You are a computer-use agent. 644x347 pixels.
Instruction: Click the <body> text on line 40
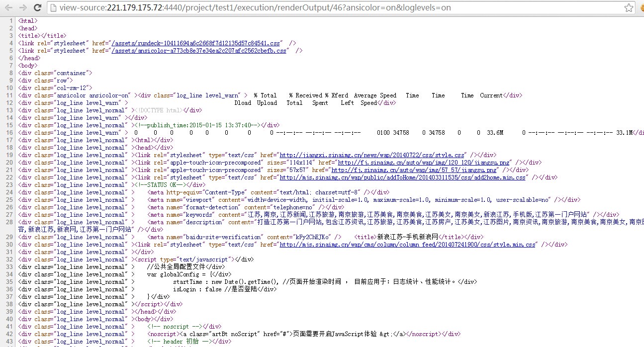click(146, 319)
